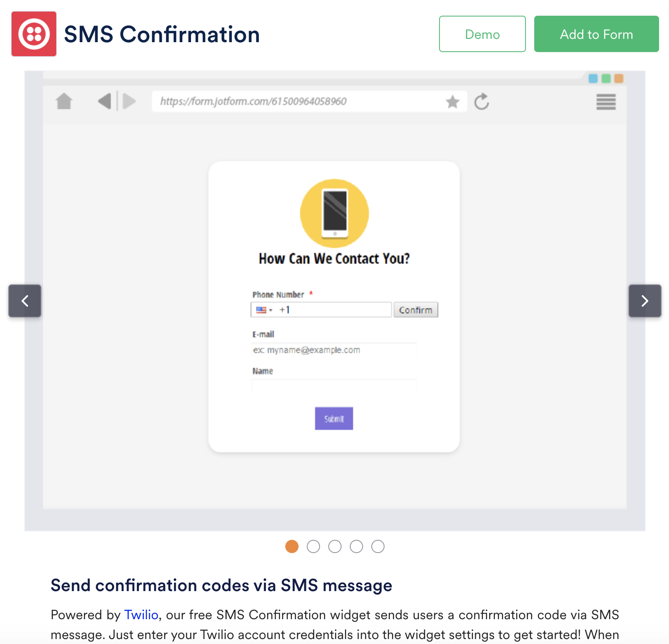
Task: Select the first orange carousel dot
Action: coord(292,546)
